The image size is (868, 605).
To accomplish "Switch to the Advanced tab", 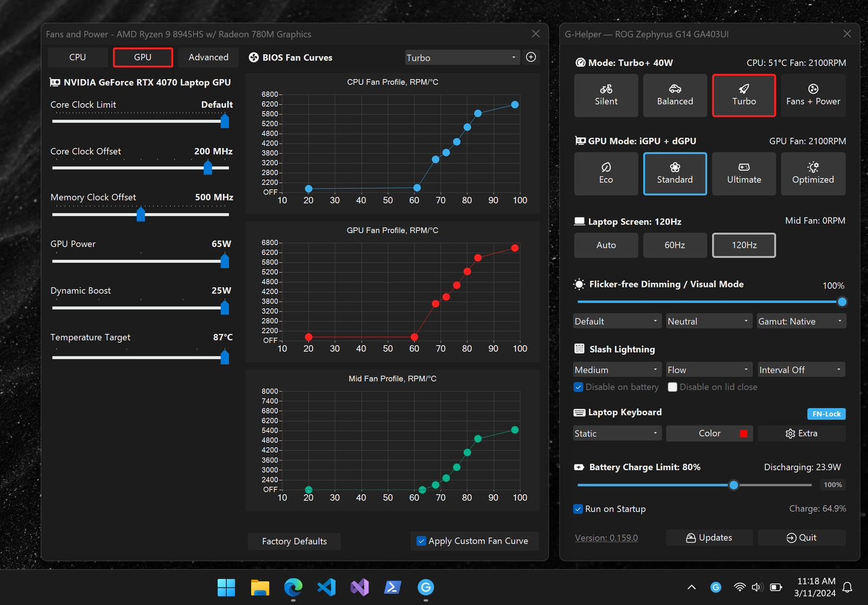I will click(208, 57).
